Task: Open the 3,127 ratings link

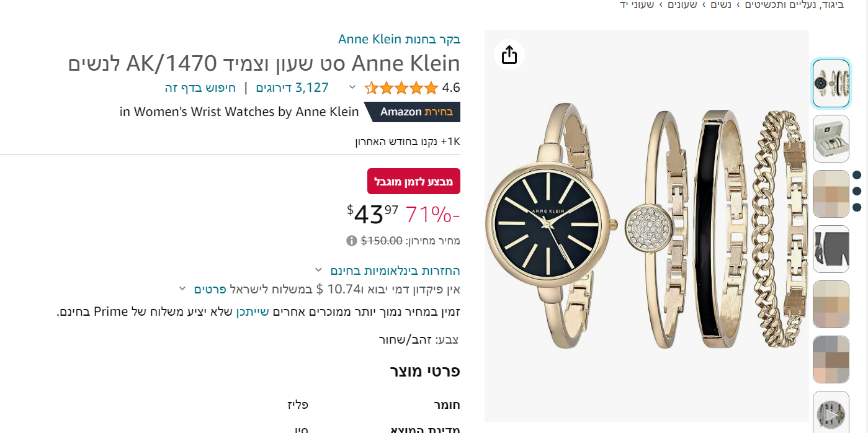Action: click(292, 87)
